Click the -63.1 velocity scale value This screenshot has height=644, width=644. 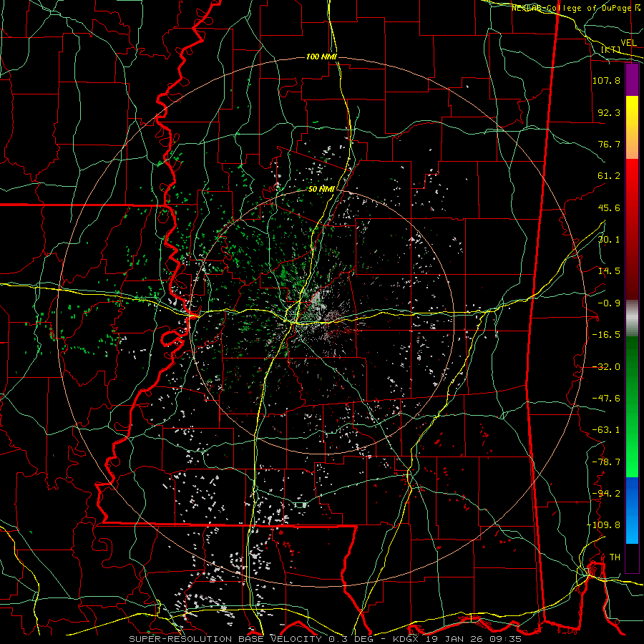pos(606,430)
